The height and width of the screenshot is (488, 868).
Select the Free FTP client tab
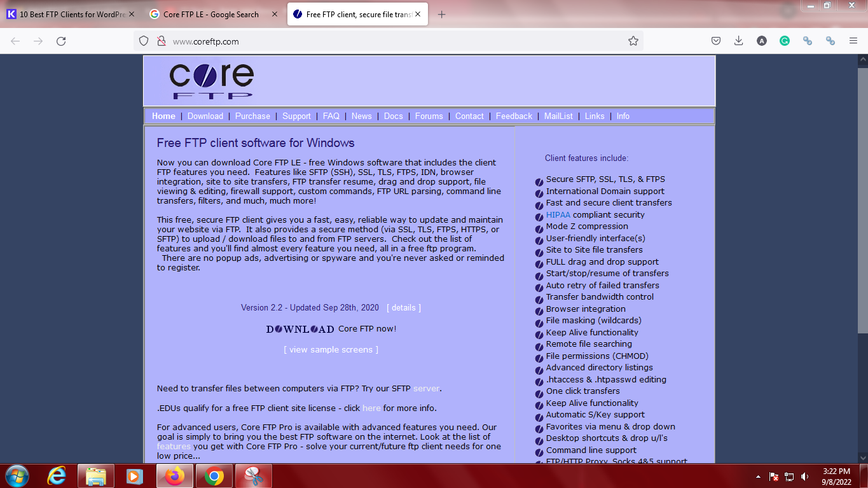359,15
